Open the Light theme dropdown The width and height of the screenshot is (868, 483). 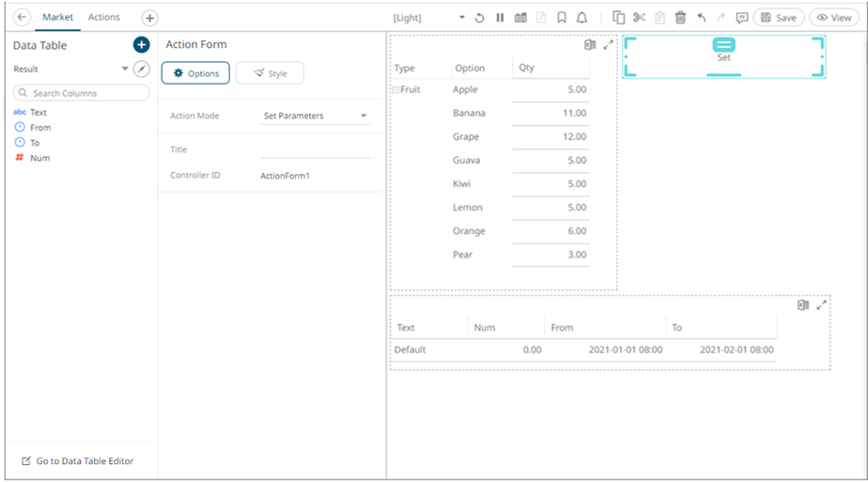pos(428,18)
